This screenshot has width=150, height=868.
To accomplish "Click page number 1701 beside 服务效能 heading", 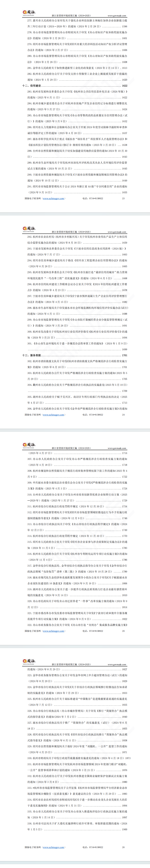I will click(124, 355).
